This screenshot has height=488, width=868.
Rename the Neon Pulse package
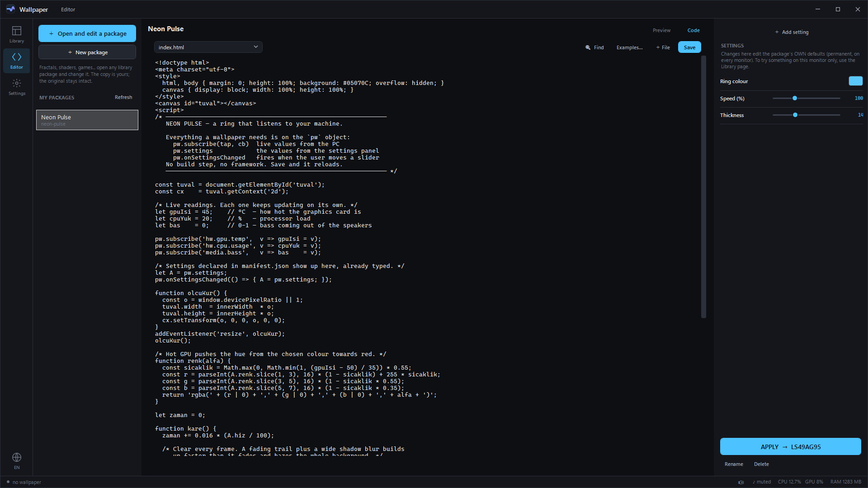[x=734, y=464]
